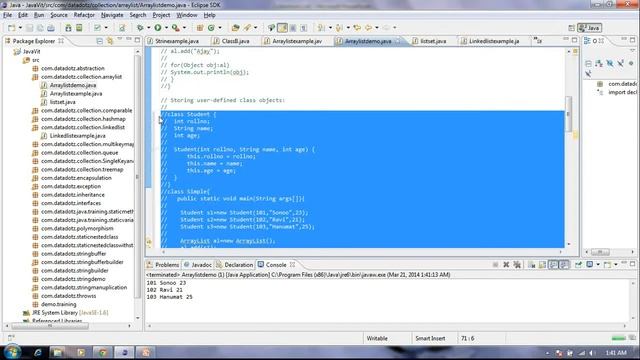Open Display Selected Console dropdown arrow
Viewport: 640px width, 360px height.
pyautogui.click(x=598, y=264)
